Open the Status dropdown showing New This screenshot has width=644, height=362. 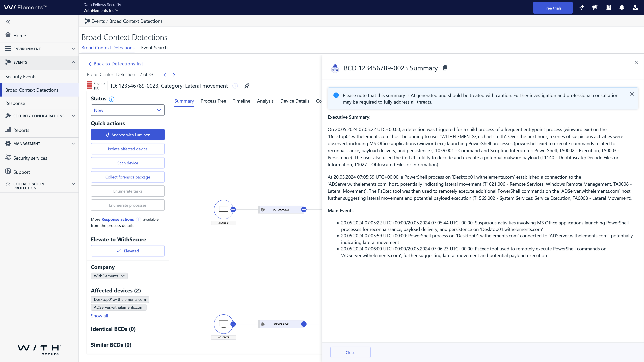coord(127,110)
